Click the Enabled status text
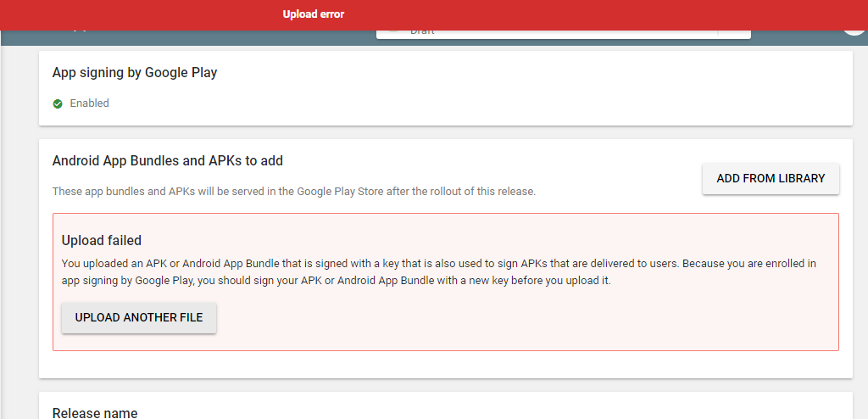Image resolution: width=868 pixels, height=419 pixels. (x=89, y=103)
